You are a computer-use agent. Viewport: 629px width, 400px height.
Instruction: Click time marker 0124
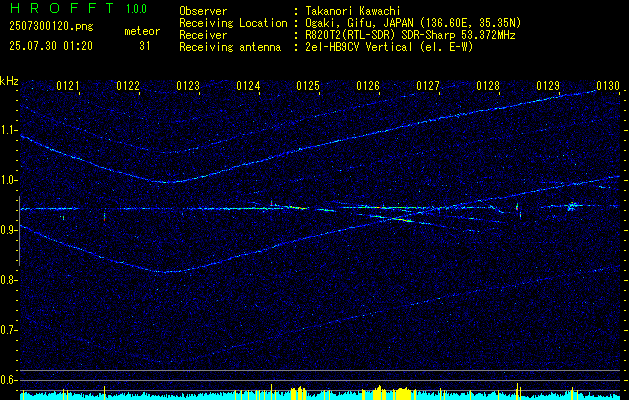(248, 85)
